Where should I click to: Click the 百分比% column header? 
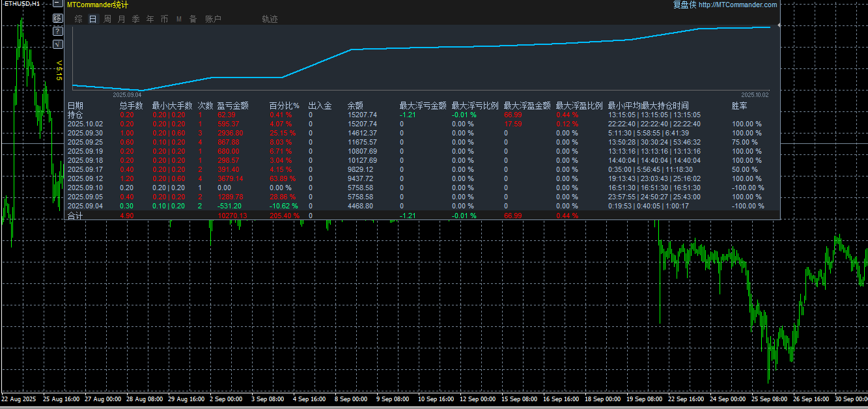pyautogui.click(x=285, y=106)
